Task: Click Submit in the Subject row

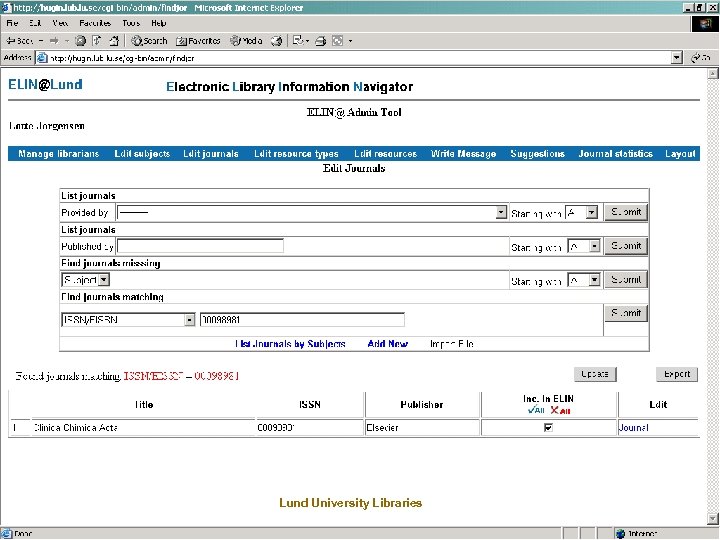Action: pyautogui.click(x=626, y=280)
